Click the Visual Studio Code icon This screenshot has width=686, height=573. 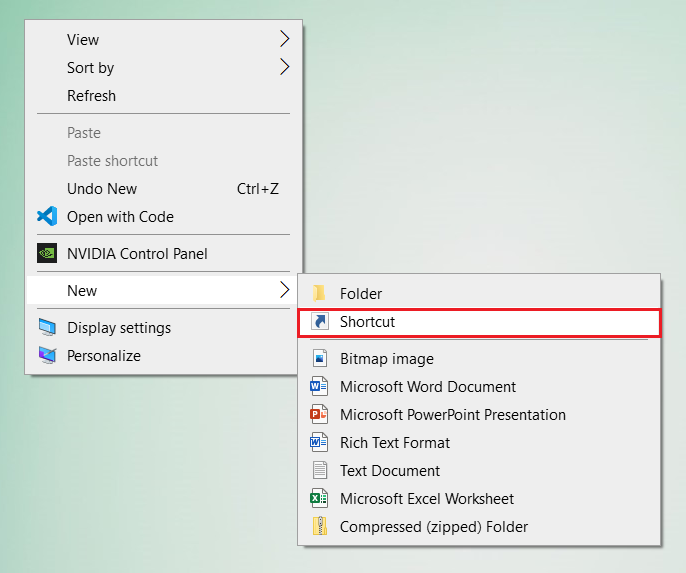pos(46,216)
